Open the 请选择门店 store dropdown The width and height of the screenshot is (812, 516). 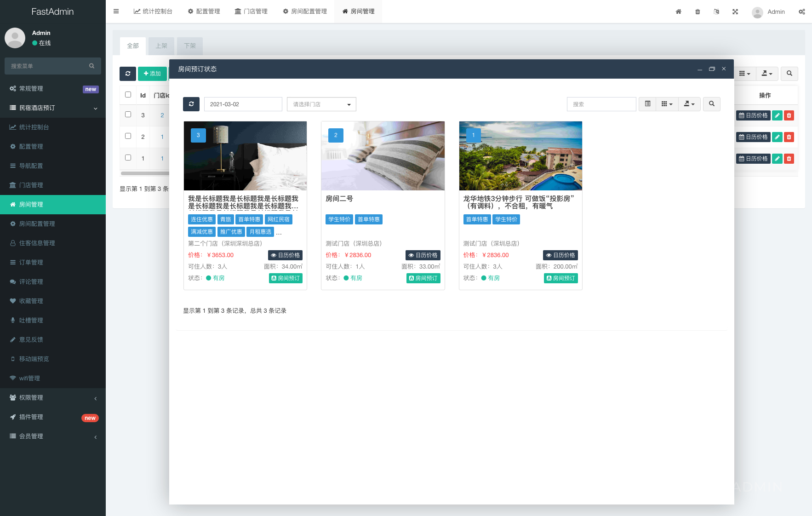click(x=321, y=104)
